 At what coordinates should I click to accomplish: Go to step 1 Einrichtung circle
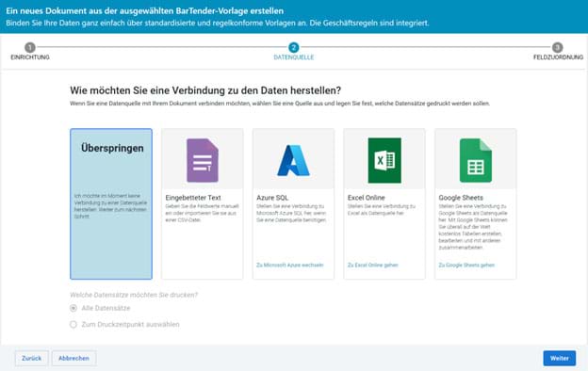tap(30, 47)
